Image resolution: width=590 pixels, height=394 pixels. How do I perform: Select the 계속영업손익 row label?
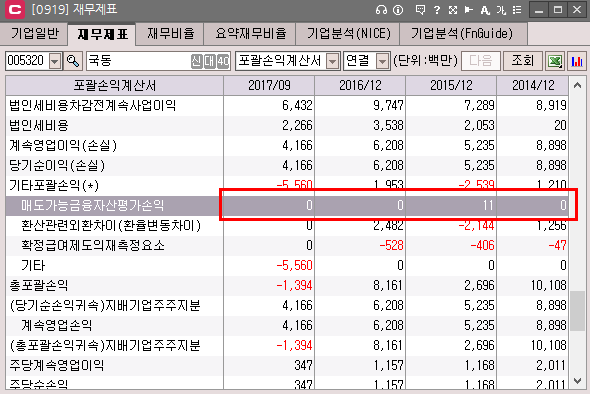click(56, 325)
